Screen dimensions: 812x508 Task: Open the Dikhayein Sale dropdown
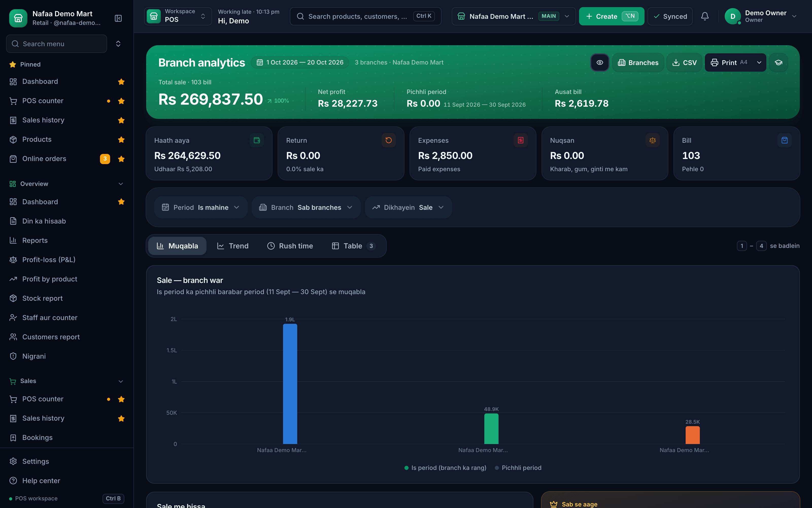[408, 207]
